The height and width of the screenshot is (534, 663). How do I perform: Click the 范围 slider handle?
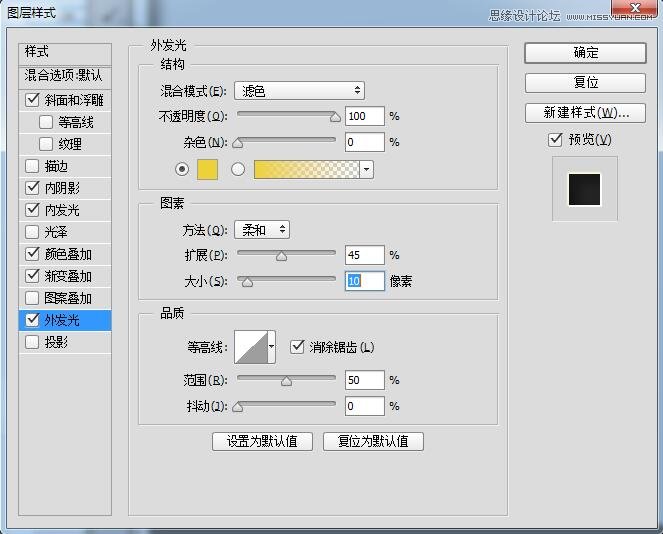point(286,381)
